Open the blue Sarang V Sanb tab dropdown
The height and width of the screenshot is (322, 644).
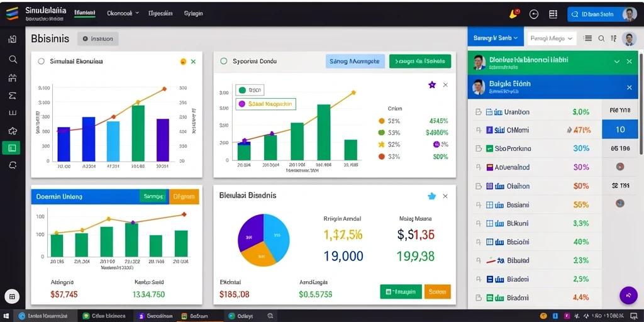[496, 38]
